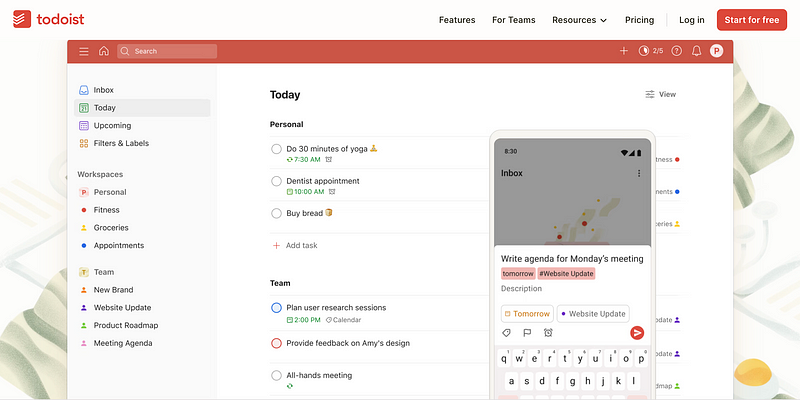Tap the label tag icon in phone composer

(507, 333)
